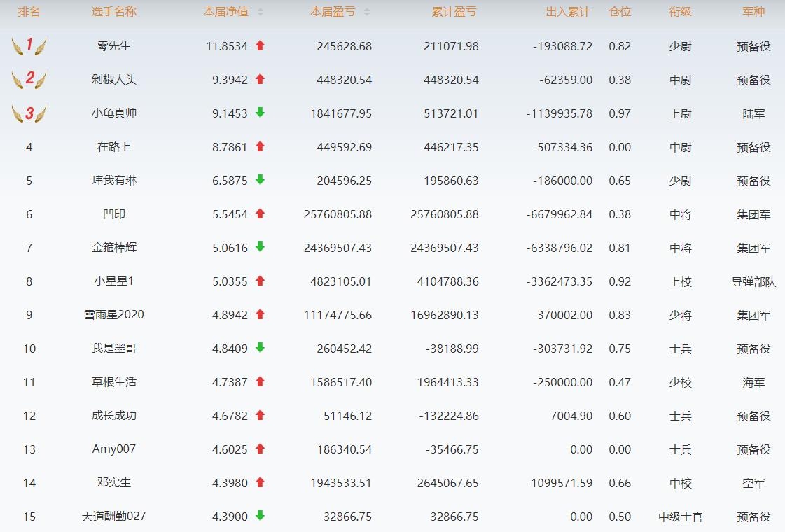Click the 累计盈亏 column header
Screen dimensions: 785x532
click(454, 12)
